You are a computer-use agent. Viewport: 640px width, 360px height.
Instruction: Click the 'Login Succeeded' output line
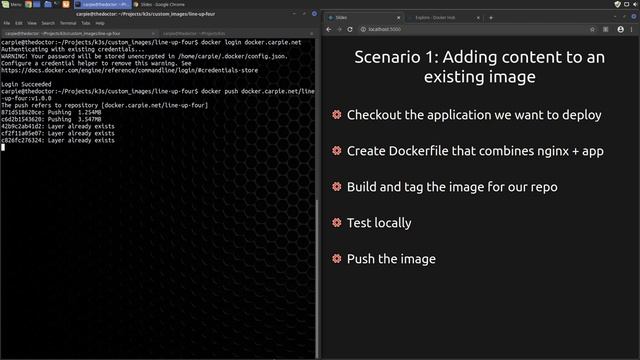26,84
